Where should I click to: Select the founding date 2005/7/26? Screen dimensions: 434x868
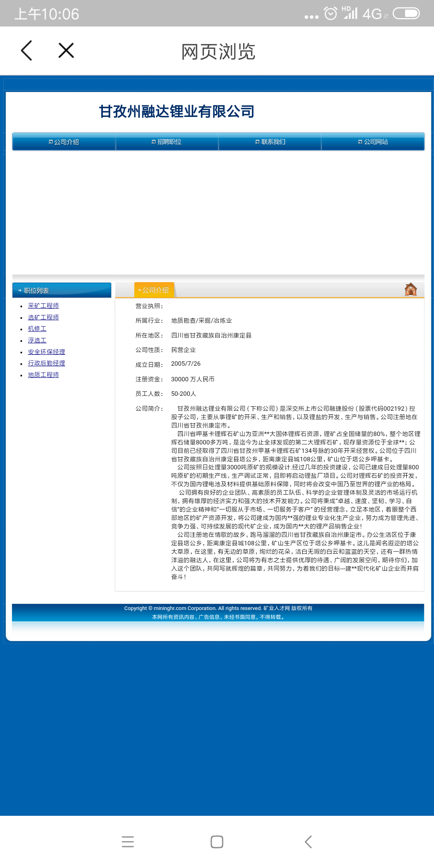[x=186, y=364]
